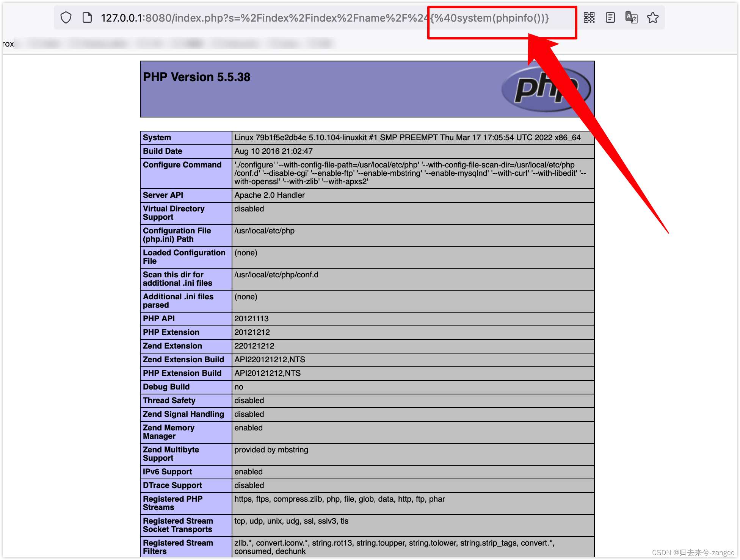The width and height of the screenshot is (740, 560).
Task: Click the tcp, udp, unix, udg value
Action: (292, 521)
